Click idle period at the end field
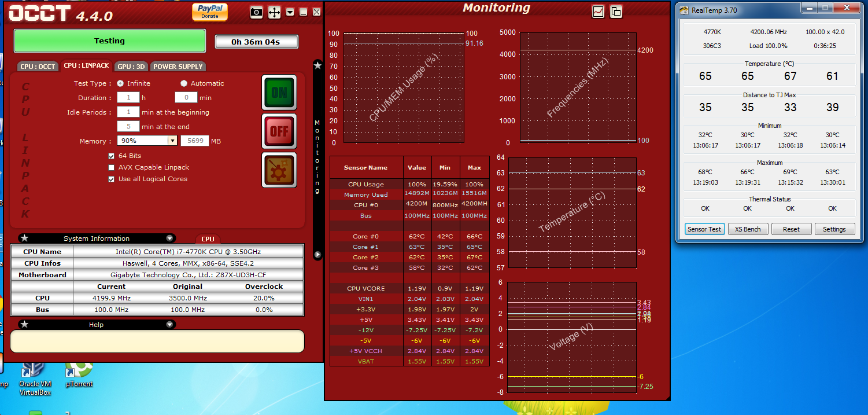 tap(128, 126)
